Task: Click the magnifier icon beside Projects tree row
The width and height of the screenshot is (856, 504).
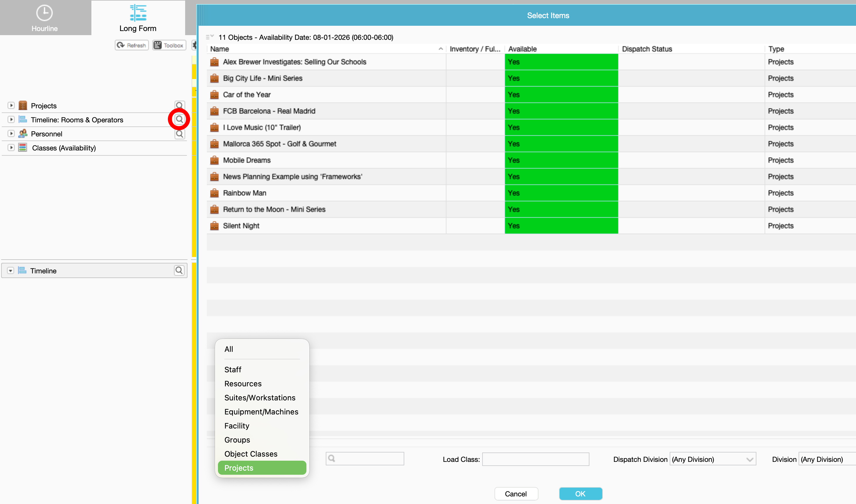Action: pyautogui.click(x=179, y=105)
